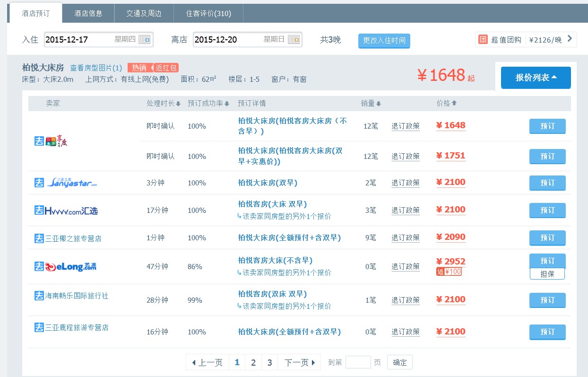Click the page number input field
This screenshot has height=377, width=588.
[x=358, y=362]
